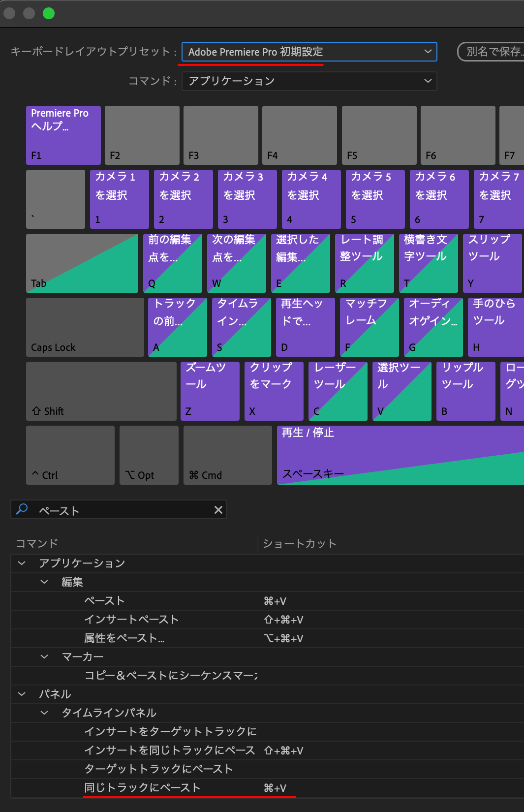Click the A key トラックの前

(x=178, y=327)
